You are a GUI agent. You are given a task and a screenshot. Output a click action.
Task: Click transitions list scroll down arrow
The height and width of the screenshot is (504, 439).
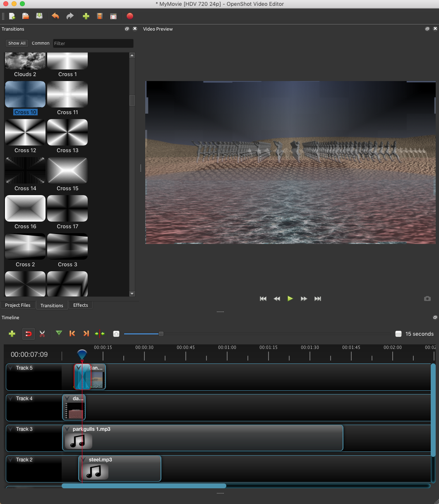click(x=132, y=294)
